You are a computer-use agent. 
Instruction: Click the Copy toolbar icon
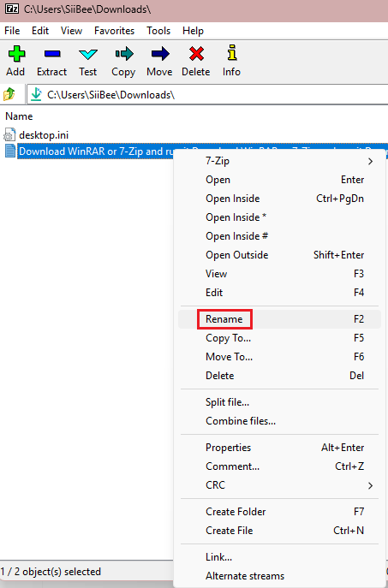pyautogui.click(x=124, y=54)
